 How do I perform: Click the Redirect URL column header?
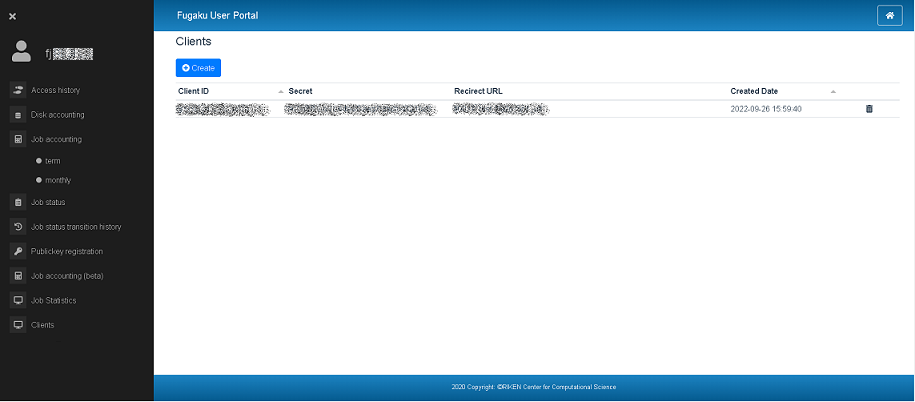click(x=478, y=91)
